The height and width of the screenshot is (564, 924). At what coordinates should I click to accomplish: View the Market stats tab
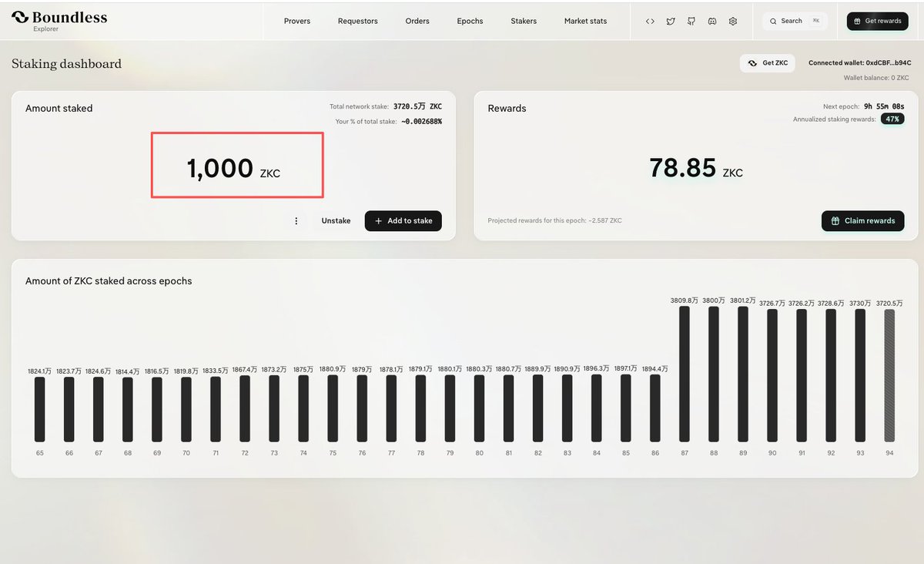coord(585,21)
